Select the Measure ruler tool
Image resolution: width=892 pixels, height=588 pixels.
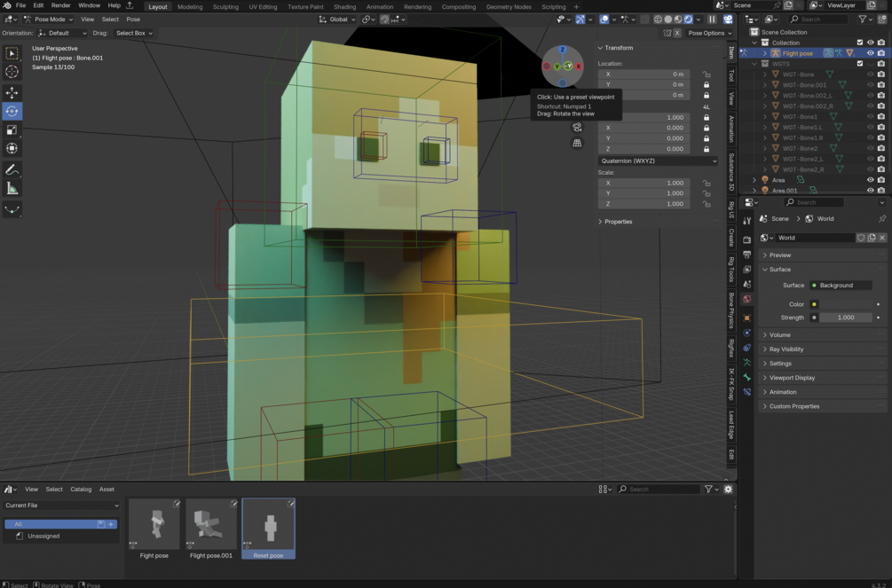click(x=12, y=189)
